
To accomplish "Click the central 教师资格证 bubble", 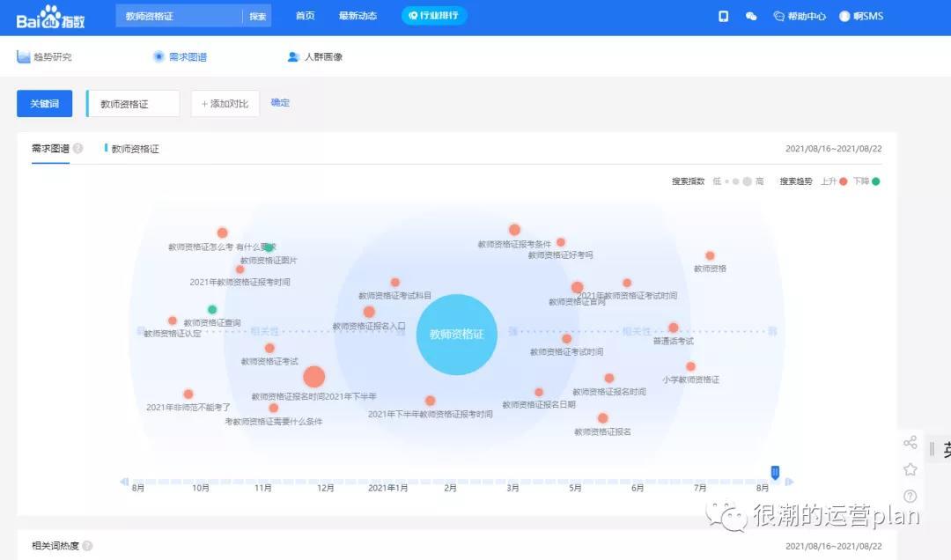I will pyautogui.click(x=456, y=335).
